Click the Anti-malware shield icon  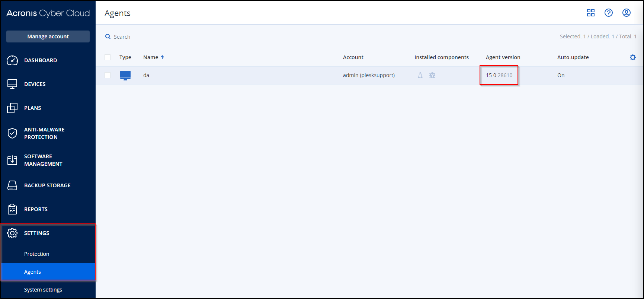(12, 133)
